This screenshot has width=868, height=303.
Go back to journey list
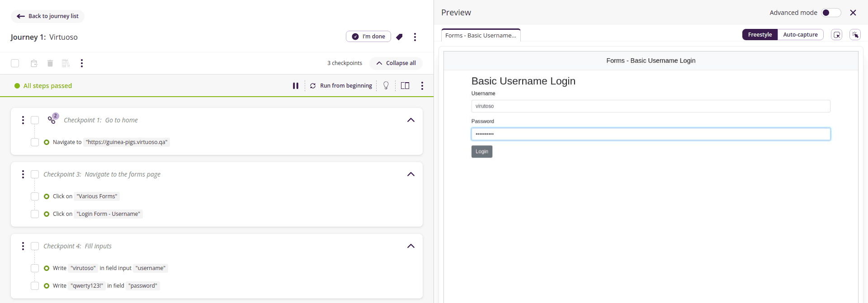[48, 16]
